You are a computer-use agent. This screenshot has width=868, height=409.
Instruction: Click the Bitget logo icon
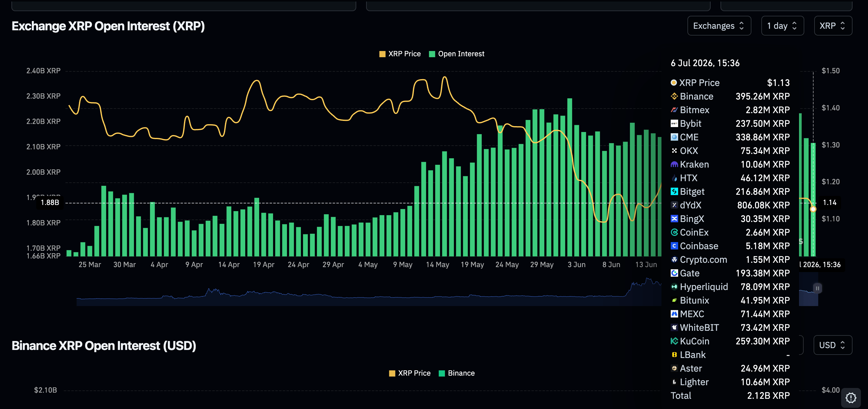[x=674, y=191]
